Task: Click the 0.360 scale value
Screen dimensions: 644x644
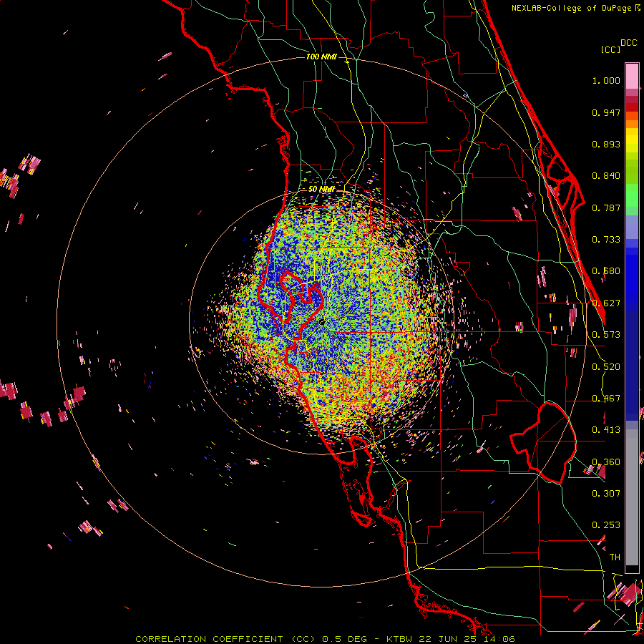Action: (606, 462)
